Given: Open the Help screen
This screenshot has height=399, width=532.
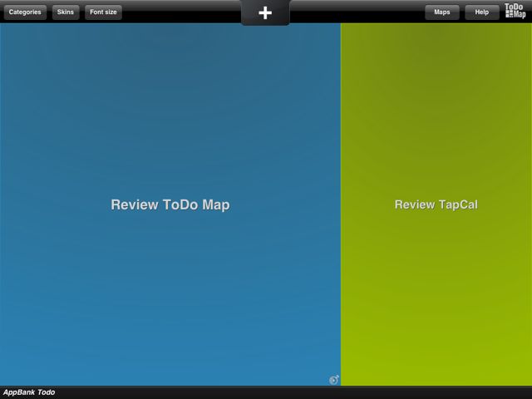Looking at the screenshot, I should (482, 12).
